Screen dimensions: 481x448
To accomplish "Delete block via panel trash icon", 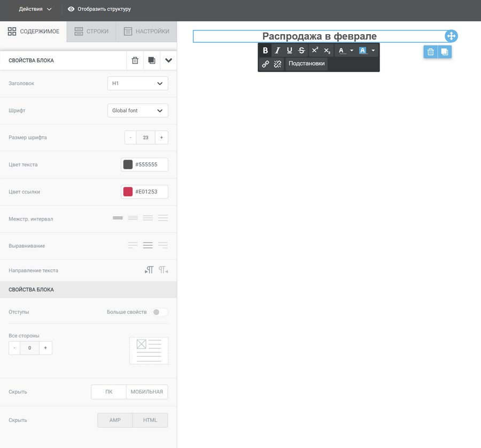I will [x=135, y=61].
